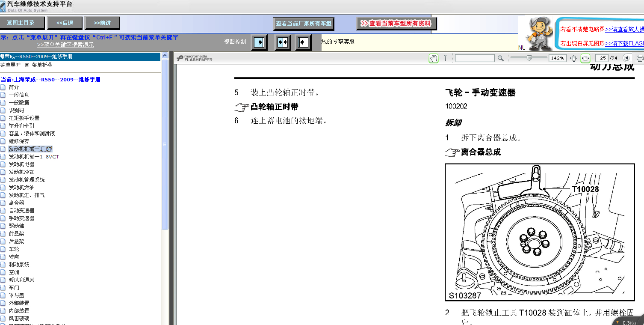Open the 发动机燃油 section
Image resolution: width=644 pixels, height=325 pixels.
(x=21, y=188)
